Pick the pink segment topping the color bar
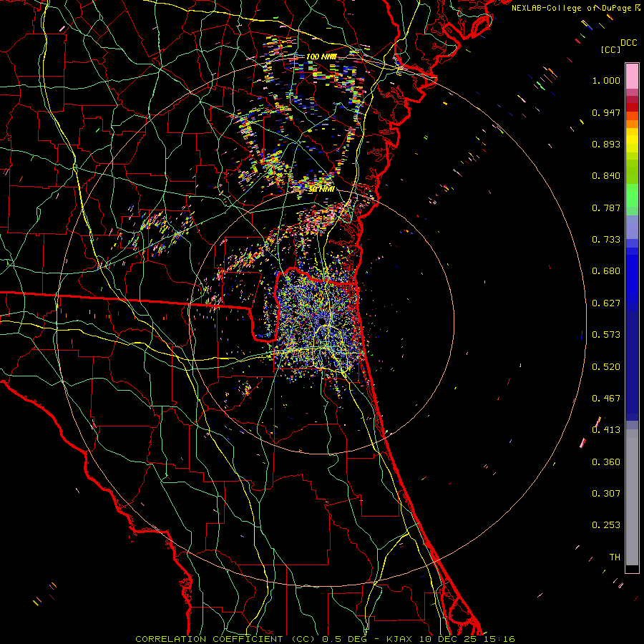644x644 pixels. [632, 77]
